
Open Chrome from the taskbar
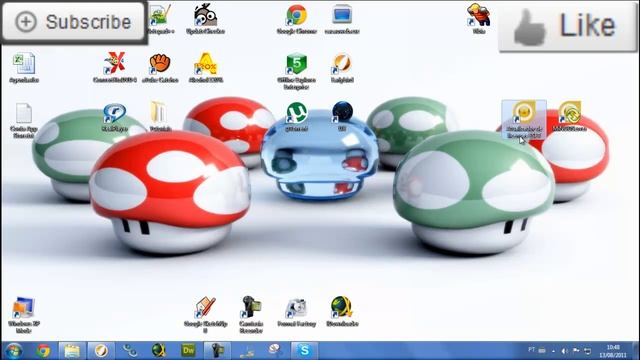point(43,351)
